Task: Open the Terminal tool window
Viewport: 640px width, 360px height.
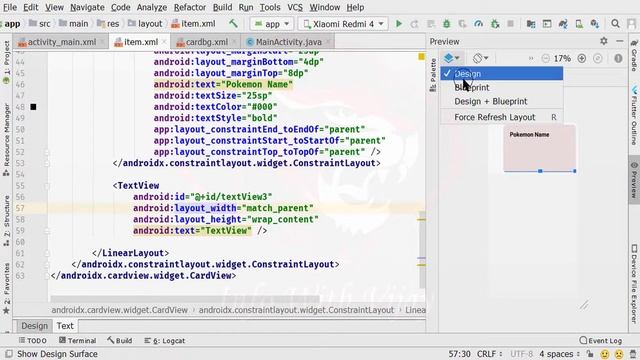Action: click(x=78, y=340)
